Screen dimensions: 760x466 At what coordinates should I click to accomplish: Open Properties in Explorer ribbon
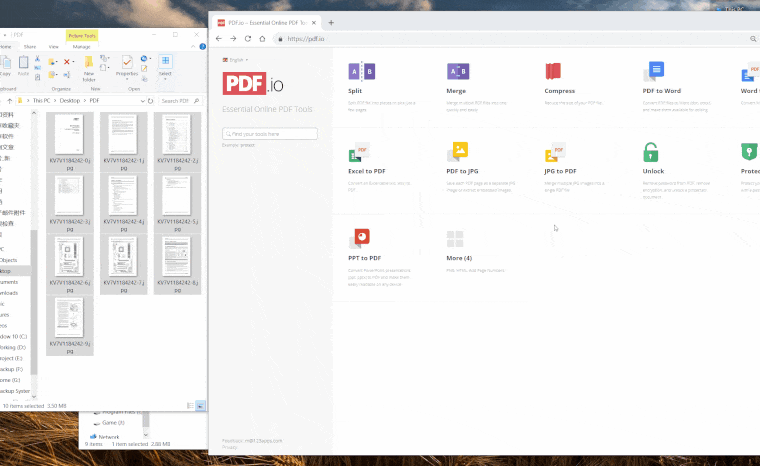[x=127, y=66]
